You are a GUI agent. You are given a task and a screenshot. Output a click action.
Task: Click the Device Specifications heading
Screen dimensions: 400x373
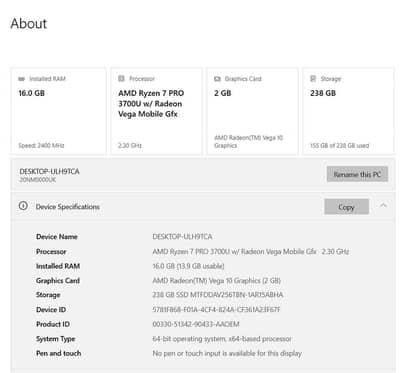(x=67, y=207)
